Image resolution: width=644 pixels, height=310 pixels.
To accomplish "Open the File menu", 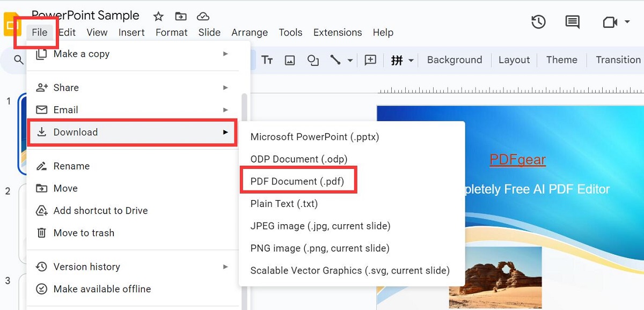I will (40, 32).
